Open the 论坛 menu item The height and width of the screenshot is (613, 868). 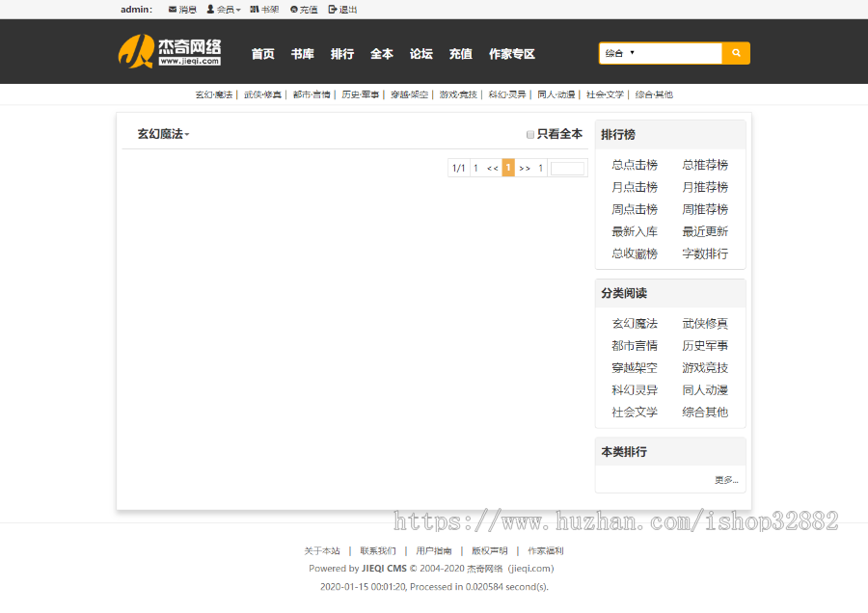point(421,55)
